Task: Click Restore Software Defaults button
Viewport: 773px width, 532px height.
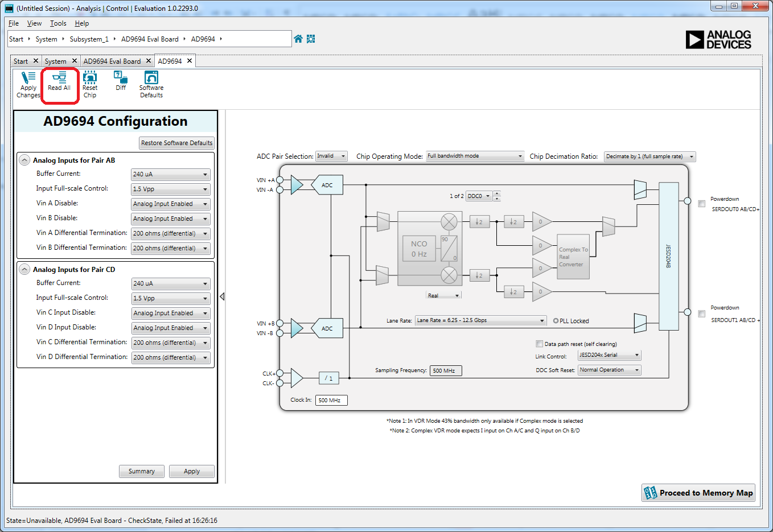Action: 176,143
